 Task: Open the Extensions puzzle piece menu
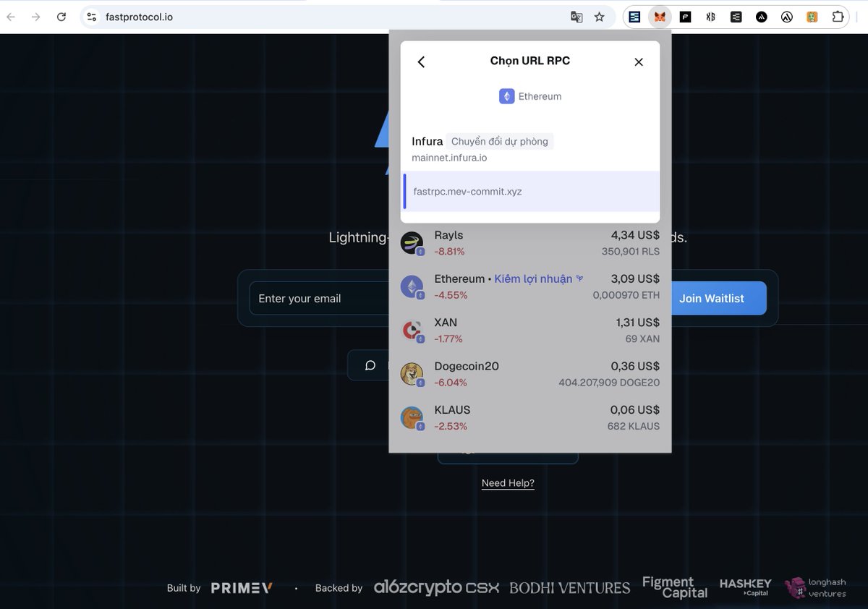(838, 17)
